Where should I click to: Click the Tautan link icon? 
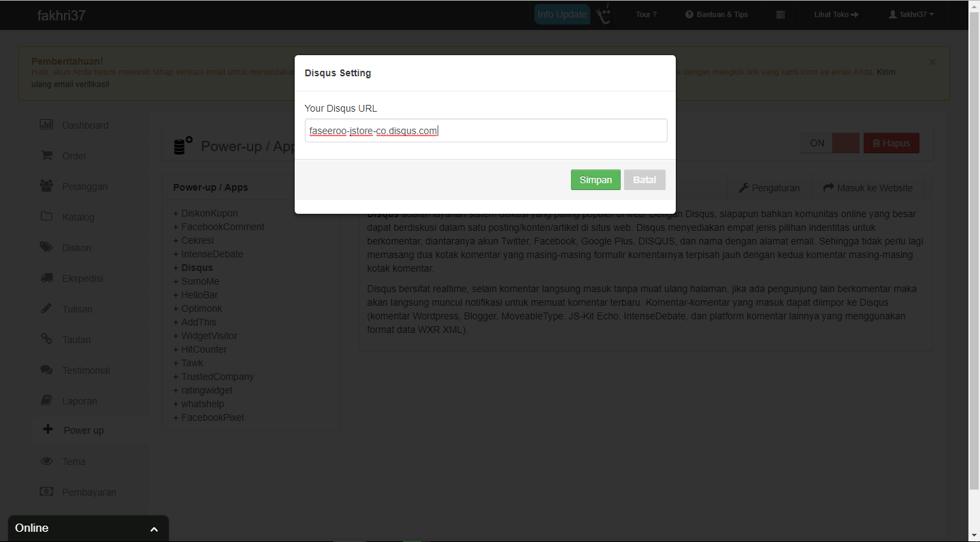tap(46, 339)
